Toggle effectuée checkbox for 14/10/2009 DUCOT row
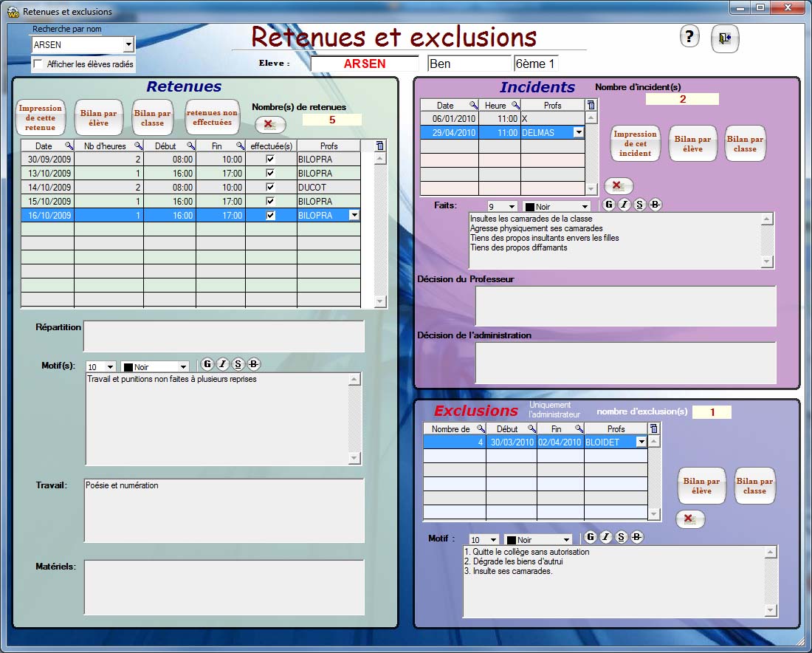Image resolution: width=812 pixels, height=653 pixels. click(270, 188)
